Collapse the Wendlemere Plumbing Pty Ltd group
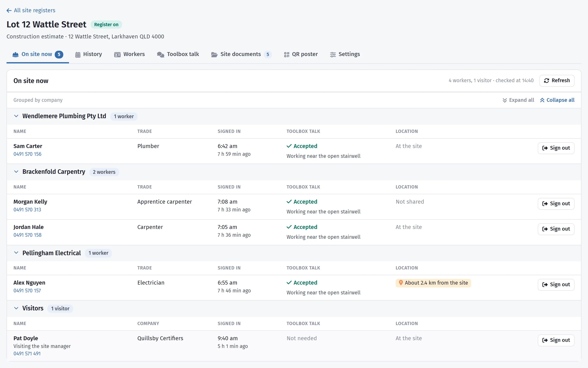The height and width of the screenshot is (368, 588). click(x=16, y=116)
